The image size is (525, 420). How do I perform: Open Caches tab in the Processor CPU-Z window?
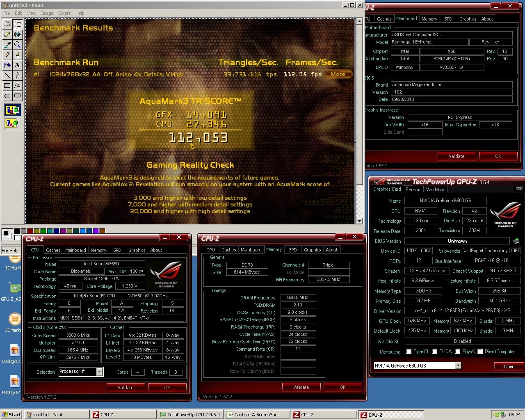click(53, 250)
